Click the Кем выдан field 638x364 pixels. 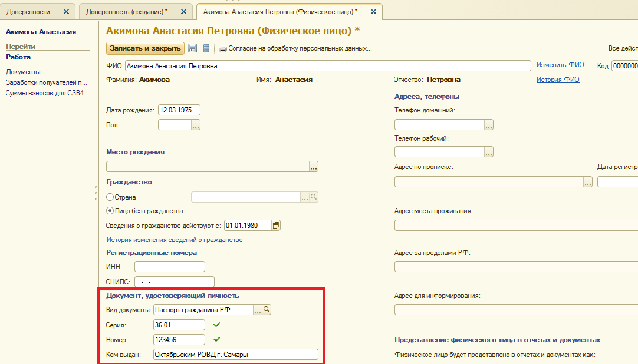(236, 354)
